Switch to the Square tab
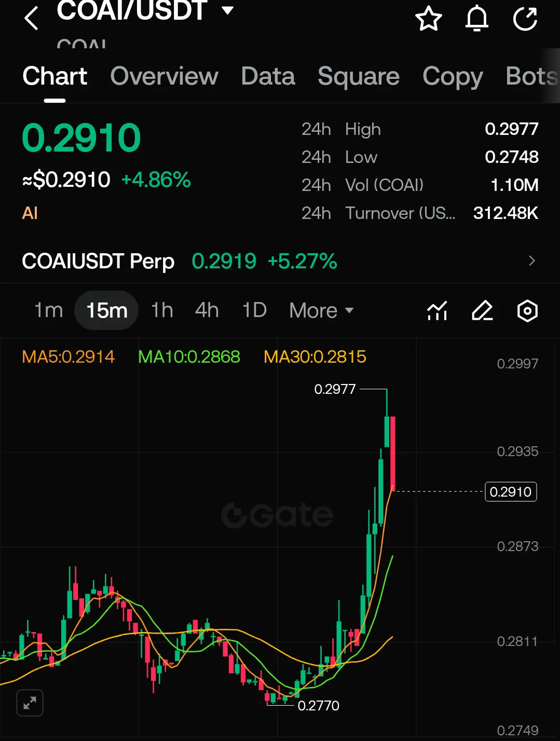Viewport: 560px width, 741px height. (359, 77)
